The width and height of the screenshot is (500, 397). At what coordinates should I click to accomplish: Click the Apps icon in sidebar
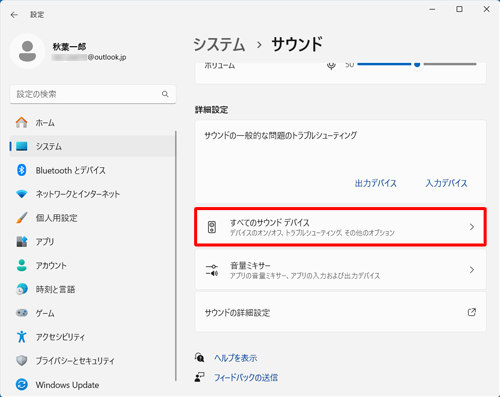(x=22, y=241)
